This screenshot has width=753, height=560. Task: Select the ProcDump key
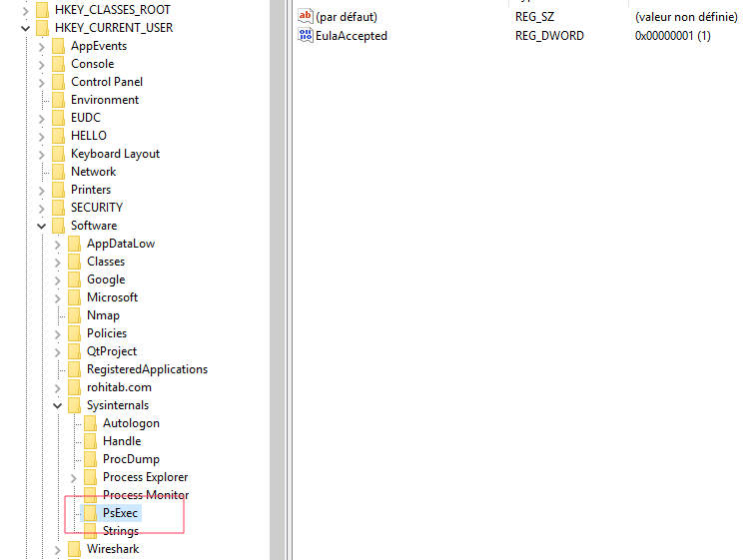(131, 459)
